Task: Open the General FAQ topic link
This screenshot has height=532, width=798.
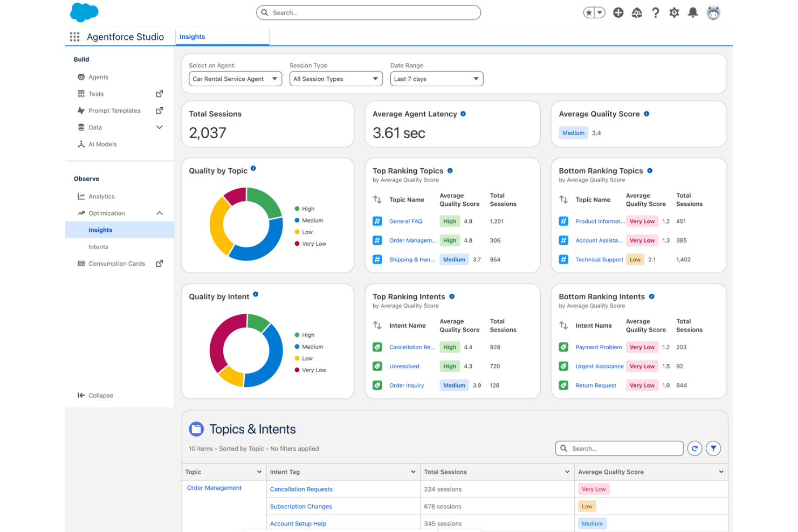Action: coord(405,221)
